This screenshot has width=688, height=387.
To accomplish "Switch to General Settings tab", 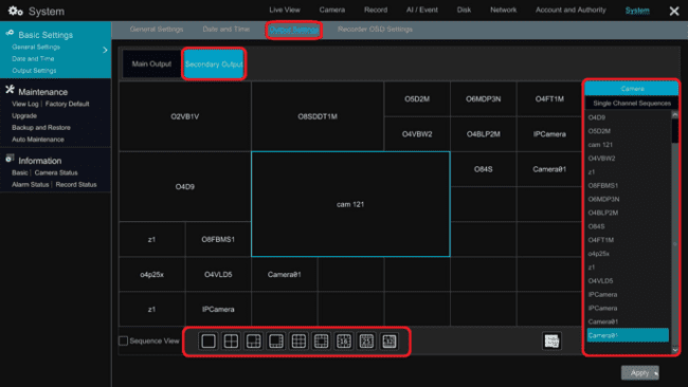I will [x=156, y=29].
